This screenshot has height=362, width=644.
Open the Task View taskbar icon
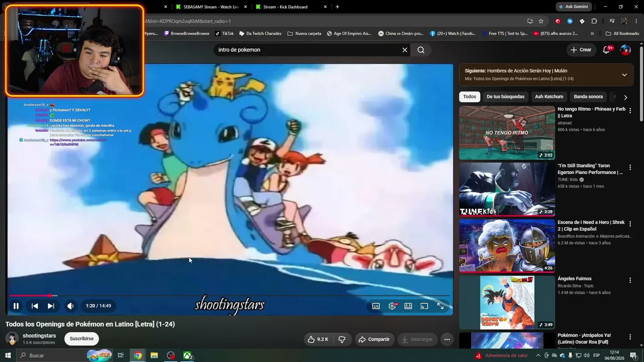121,355
